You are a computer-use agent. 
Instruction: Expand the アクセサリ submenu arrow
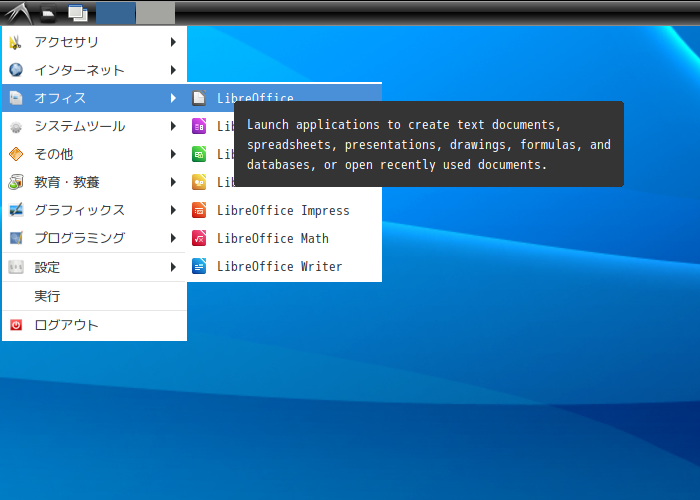(x=173, y=42)
